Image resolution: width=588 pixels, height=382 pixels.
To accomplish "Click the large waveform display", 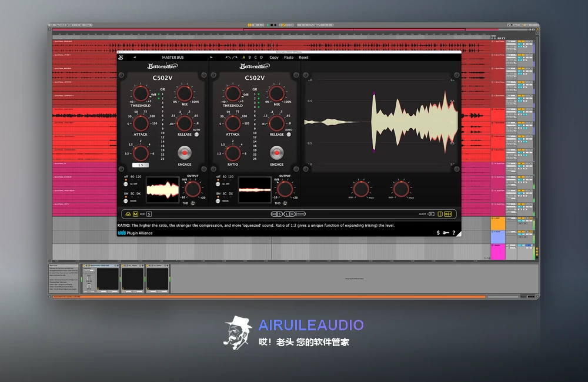I will tap(381, 122).
